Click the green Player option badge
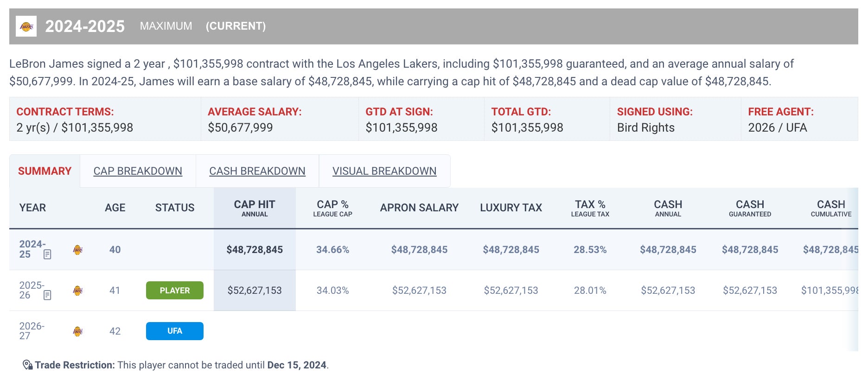Viewport: 868px width, 380px height. point(175,291)
